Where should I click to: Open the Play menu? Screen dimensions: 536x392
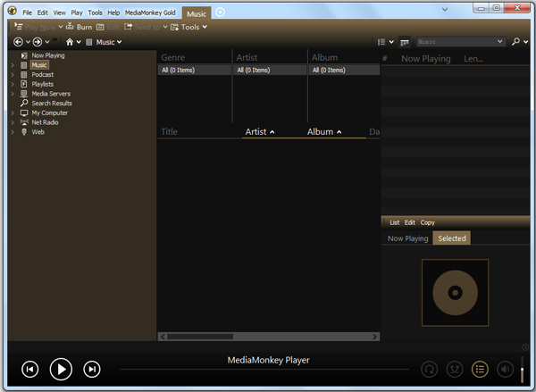[x=77, y=13]
